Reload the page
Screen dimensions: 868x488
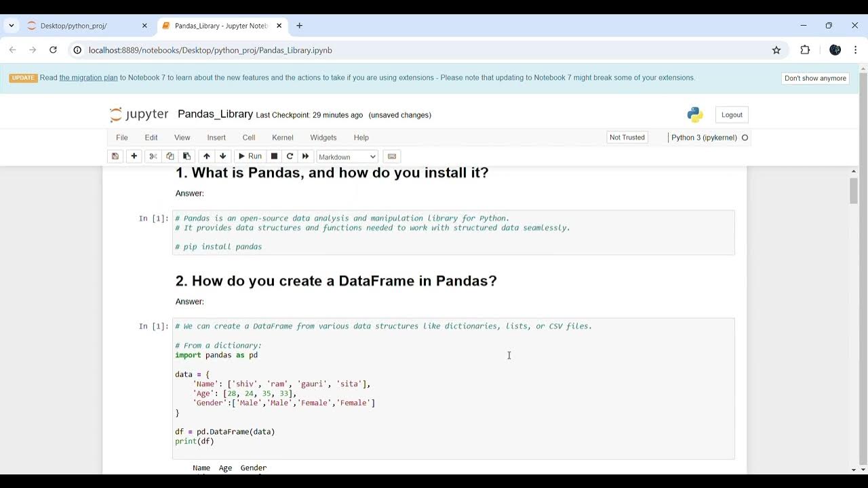53,50
